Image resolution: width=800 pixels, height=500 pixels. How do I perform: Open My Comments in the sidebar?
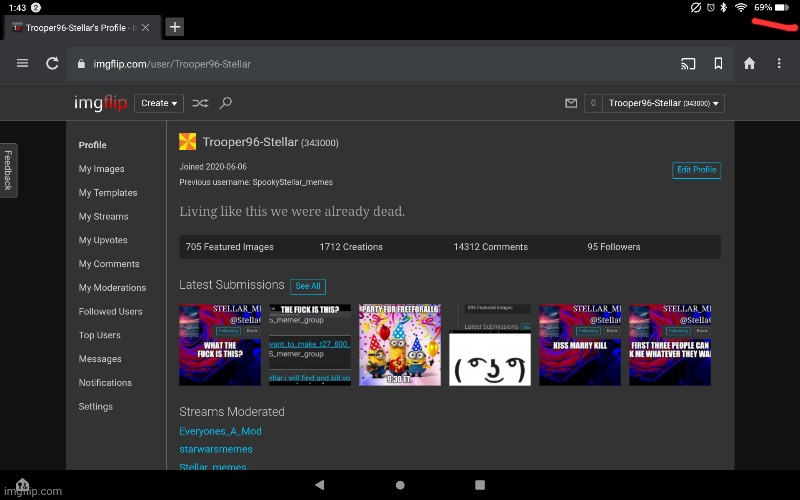109,264
